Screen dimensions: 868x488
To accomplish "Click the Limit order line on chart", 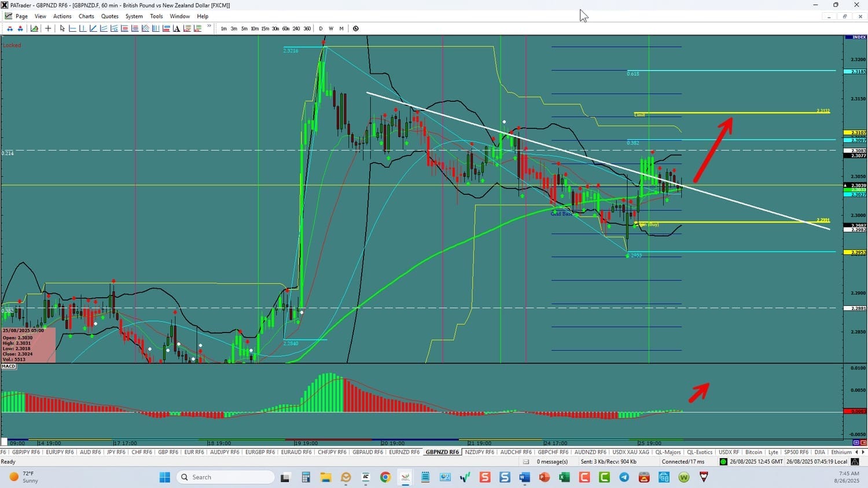I will pyautogui.click(x=732, y=113).
